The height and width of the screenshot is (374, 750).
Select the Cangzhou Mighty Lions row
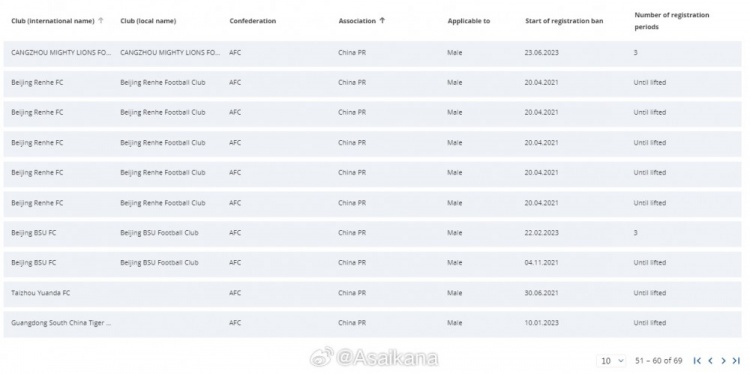(x=373, y=53)
